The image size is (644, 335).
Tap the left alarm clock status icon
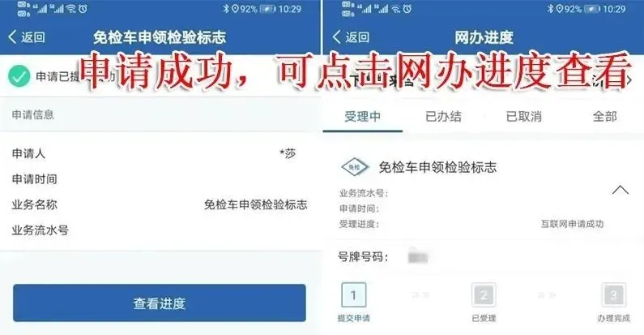point(83,9)
